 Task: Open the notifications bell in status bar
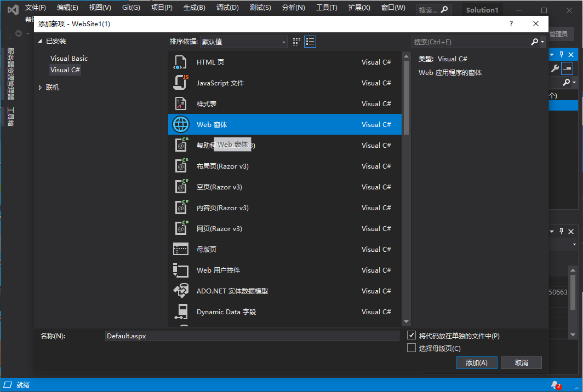[556, 385]
